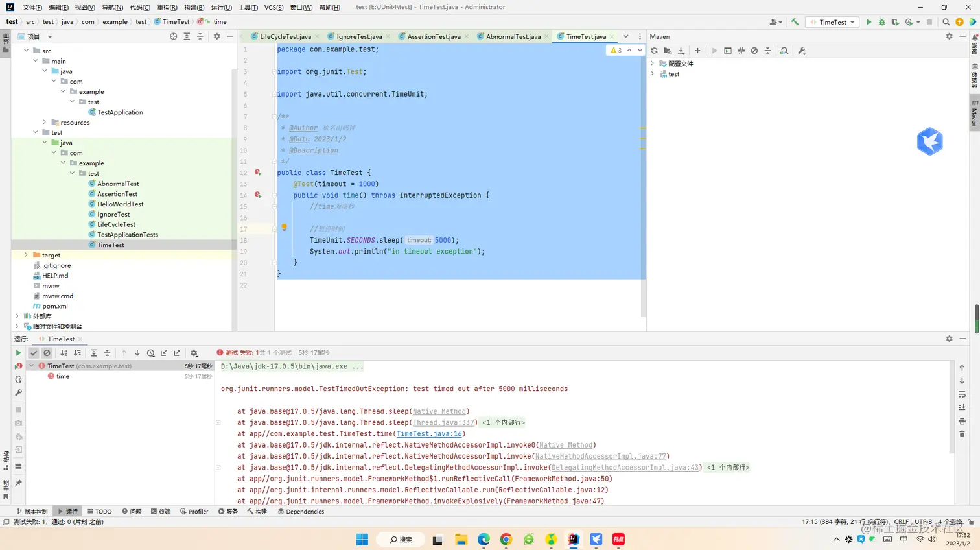This screenshot has height=550, width=980.
Task: Open IgnoreTest file in project tree
Action: 113,214
